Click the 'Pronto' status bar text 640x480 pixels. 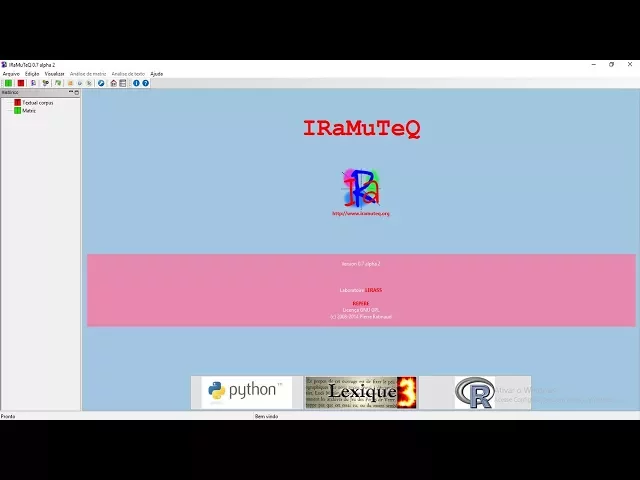(x=8, y=416)
